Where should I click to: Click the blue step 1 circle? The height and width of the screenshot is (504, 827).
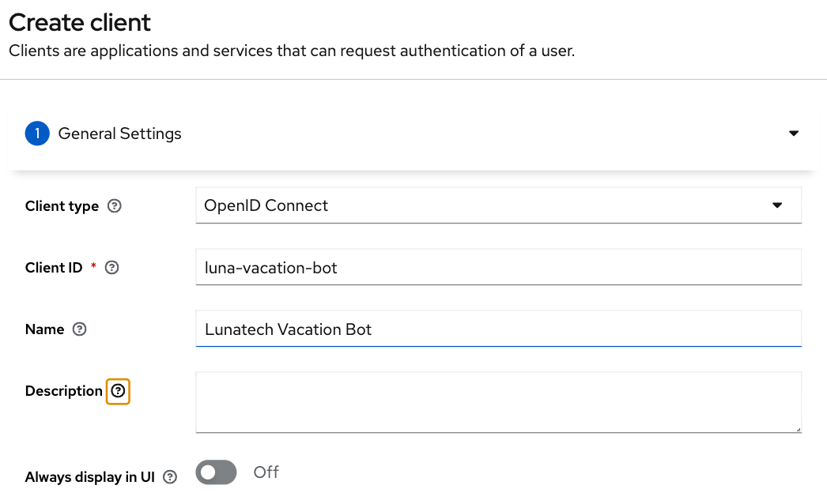[37, 134]
